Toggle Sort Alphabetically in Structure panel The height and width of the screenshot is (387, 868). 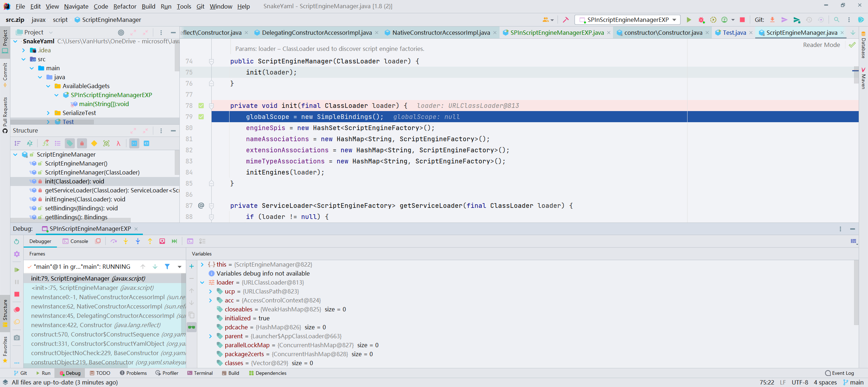click(x=30, y=143)
